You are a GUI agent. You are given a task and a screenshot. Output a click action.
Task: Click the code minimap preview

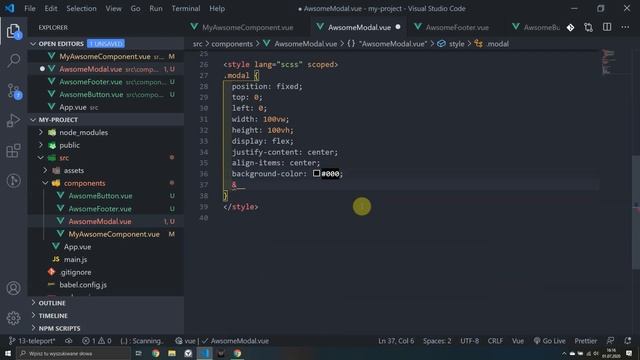point(608,62)
